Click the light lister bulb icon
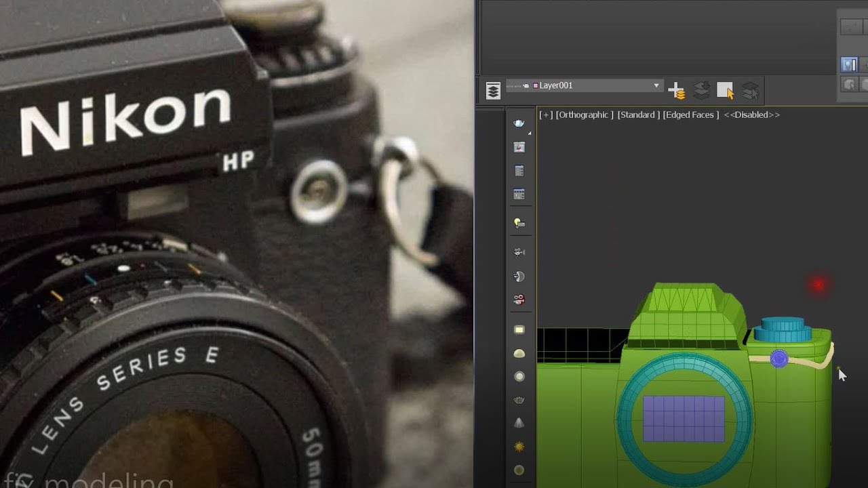The height and width of the screenshot is (488, 868). click(519, 223)
